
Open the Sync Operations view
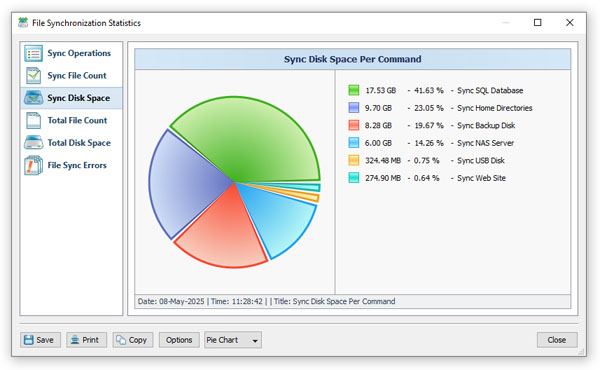tap(72, 53)
